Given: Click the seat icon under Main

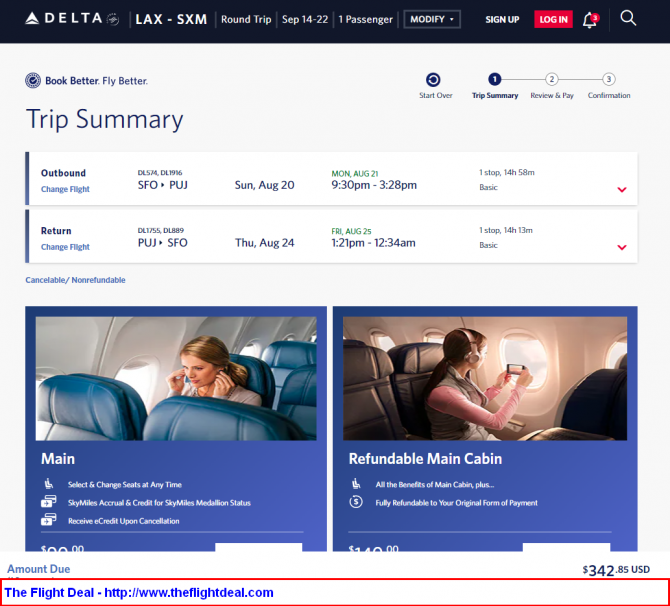Looking at the screenshot, I should coord(48,484).
